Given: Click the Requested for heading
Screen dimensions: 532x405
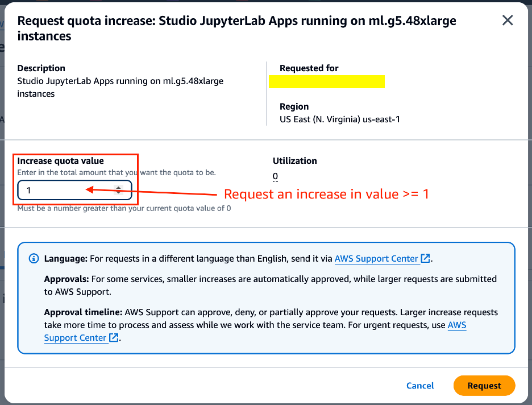Looking at the screenshot, I should (309, 68).
